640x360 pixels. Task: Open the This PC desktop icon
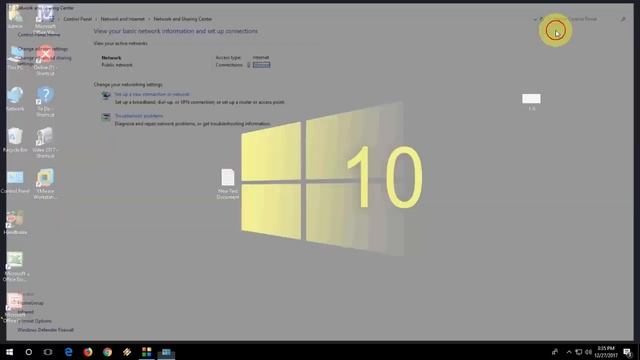[15, 58]
